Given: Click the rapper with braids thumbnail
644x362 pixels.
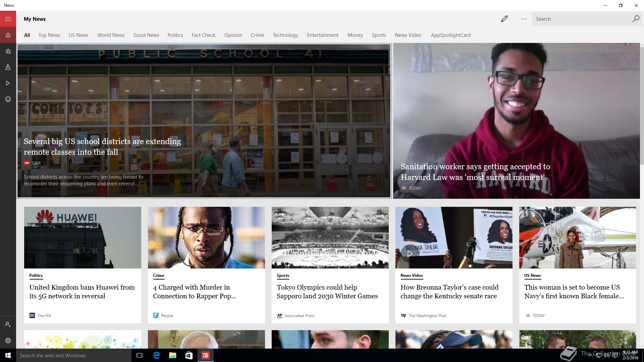Looking at the screenshot, I should click(x=206, y=238).
